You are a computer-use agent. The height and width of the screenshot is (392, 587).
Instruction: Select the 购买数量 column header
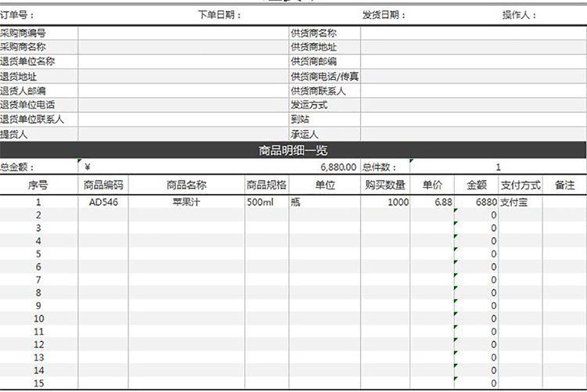tap(385, 185)
